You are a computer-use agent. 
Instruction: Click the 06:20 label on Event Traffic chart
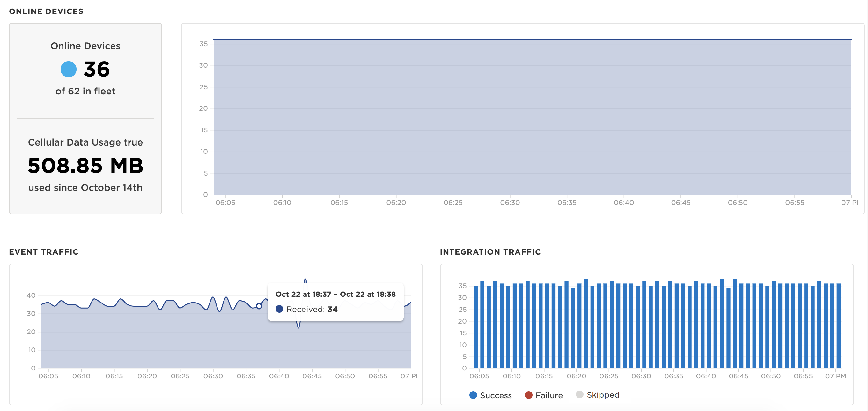[x=147, y=376]
